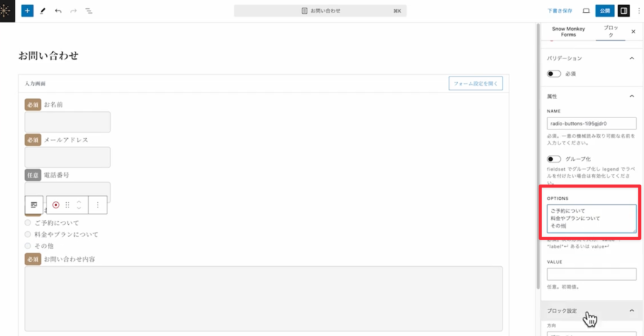Open the document overview list view

pyautogui.click(x=89, y=11)
